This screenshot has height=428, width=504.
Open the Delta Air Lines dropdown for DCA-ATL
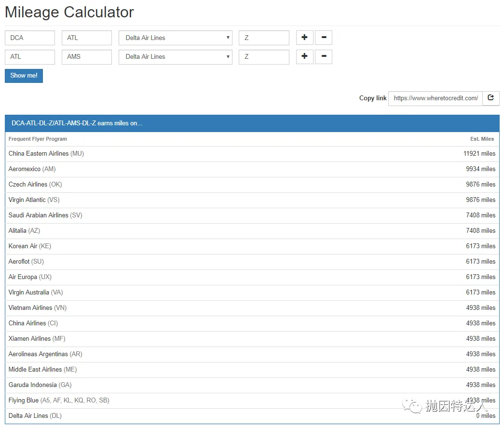point(176,38)
